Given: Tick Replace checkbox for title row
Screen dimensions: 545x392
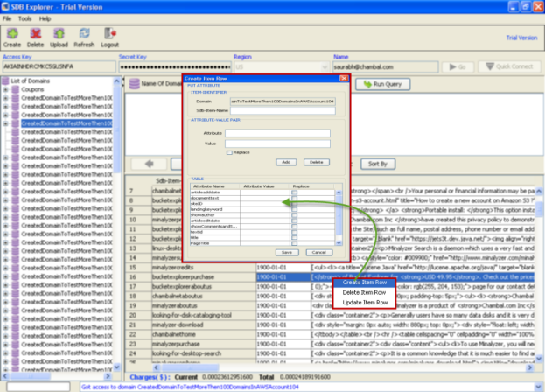Looking at the screenshot, I should tap(295, 238).
